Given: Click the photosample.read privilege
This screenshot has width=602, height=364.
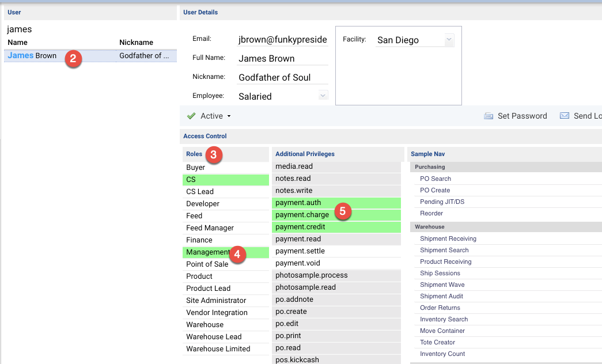Looking at the screenshot, I should click(336, 287).
